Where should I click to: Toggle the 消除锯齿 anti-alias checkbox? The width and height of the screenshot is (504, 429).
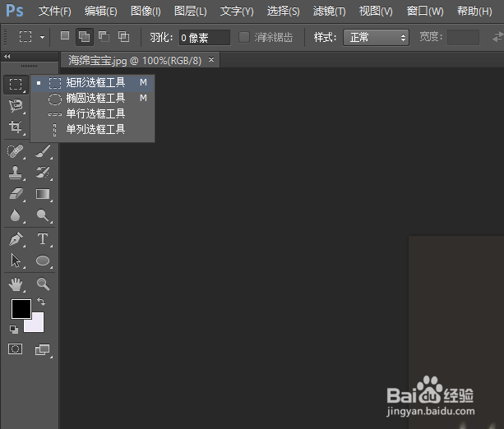pyautogui.click(x=244, y=37)
